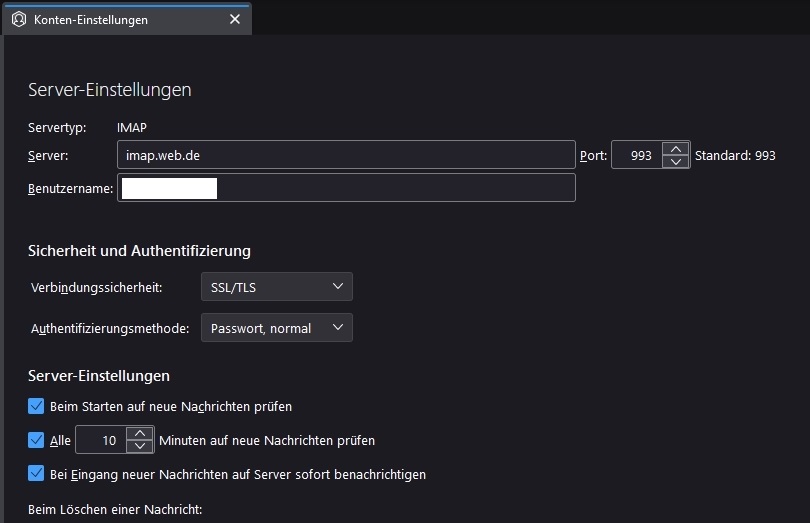Disable Bei Eingang neuer Nachrichten sofort benachrichtigen
The image size is (810, 523).
coord(36,473)
